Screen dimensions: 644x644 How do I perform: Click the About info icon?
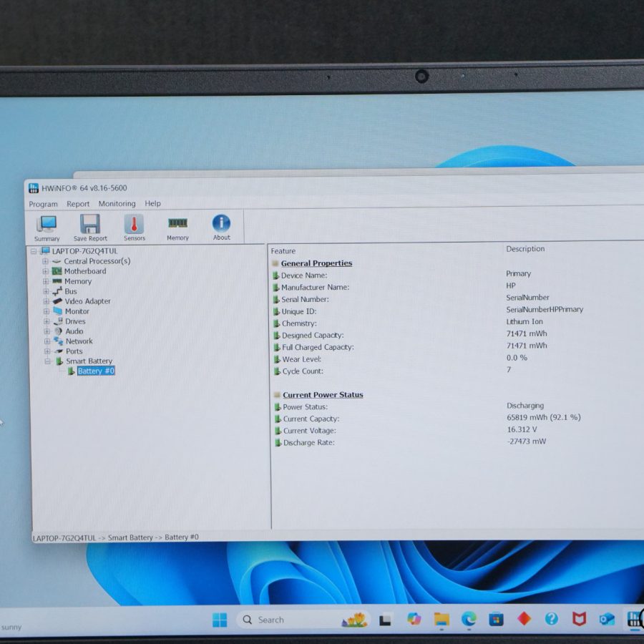pyautogui.click(x=221, y=227)
